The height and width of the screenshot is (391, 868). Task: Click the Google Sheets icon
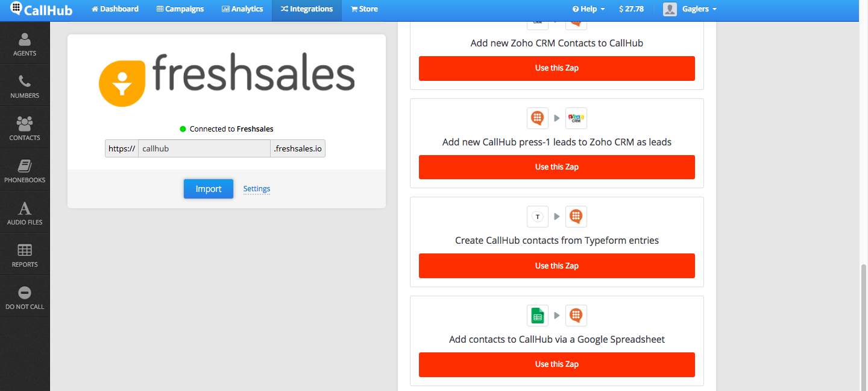[x=538, y=315]
